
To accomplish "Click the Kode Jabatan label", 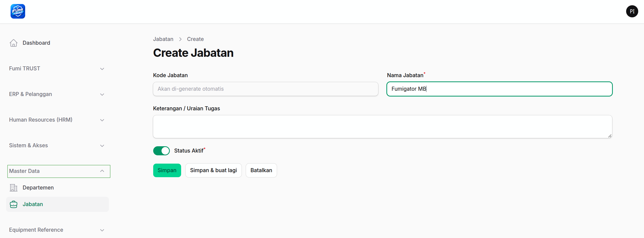I will [170, 75].
